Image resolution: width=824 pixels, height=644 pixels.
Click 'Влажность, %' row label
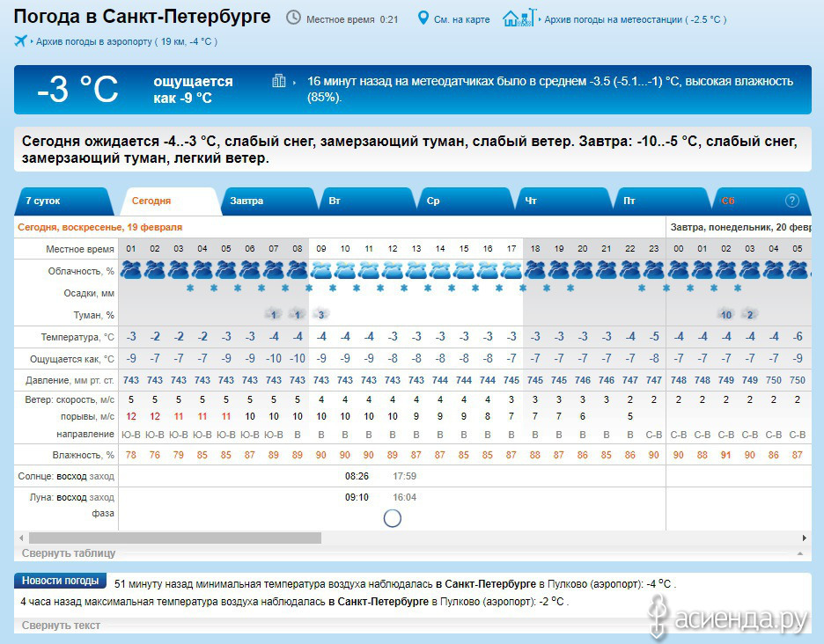click(x=83, y=455)
